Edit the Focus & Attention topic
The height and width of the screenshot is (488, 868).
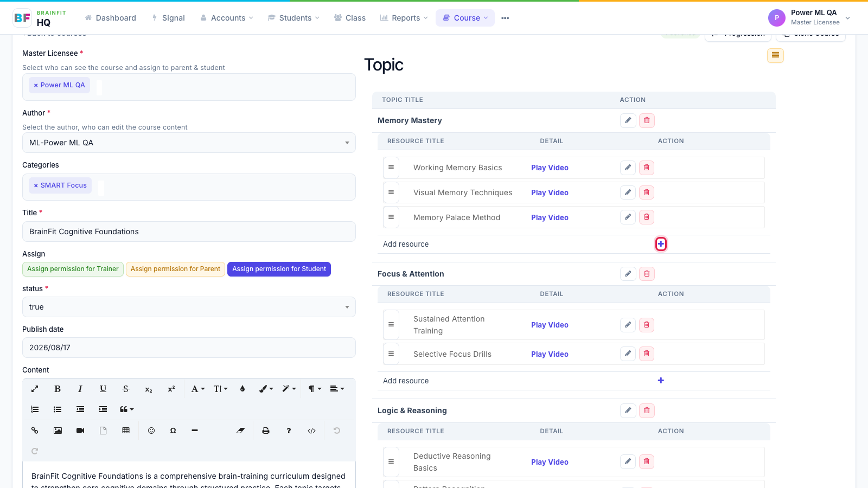[x=628, y=274]
